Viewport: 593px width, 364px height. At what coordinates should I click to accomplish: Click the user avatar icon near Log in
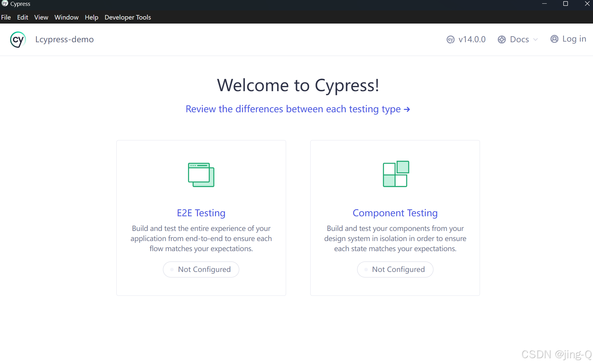click(554, 39)
